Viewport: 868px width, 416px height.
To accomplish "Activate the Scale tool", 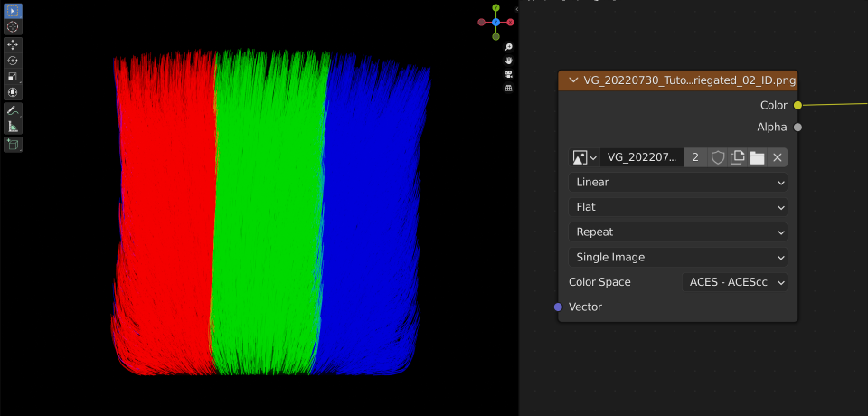I will pyautogui.click(x=13, y=77).
